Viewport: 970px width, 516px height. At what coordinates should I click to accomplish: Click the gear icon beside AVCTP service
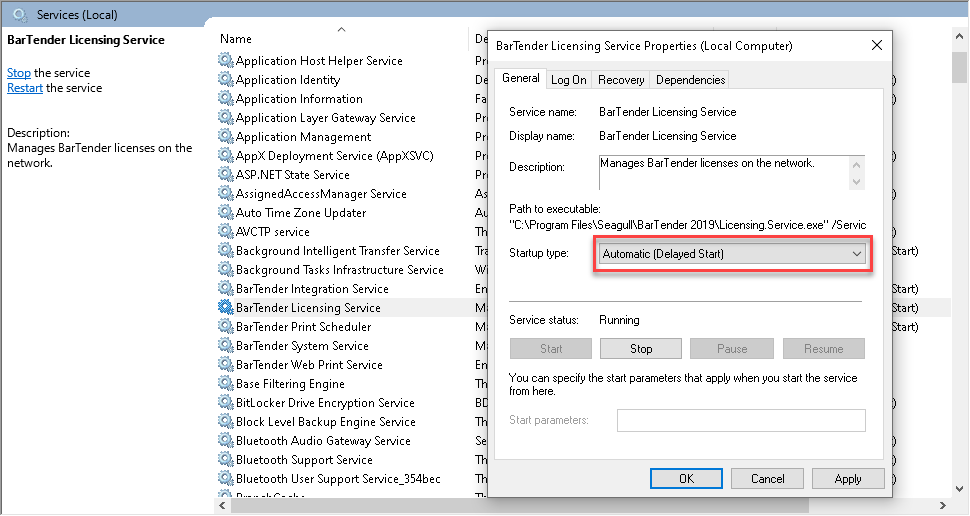(x=225, y=231)
